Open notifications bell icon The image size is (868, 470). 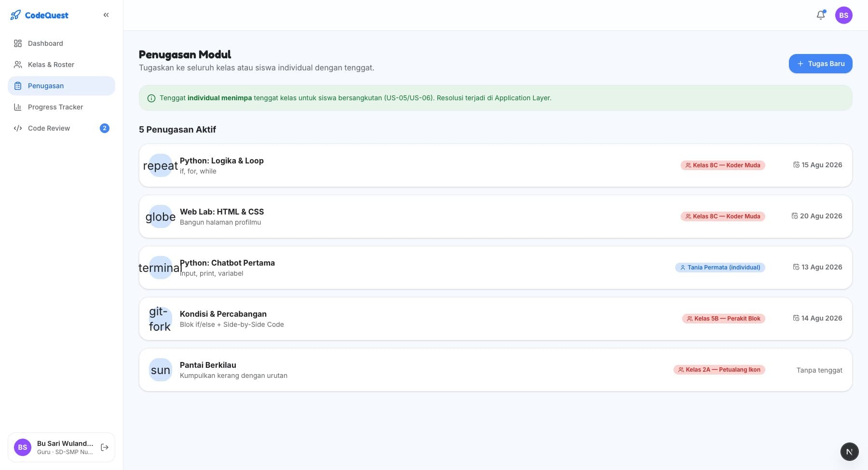(821, 15)
